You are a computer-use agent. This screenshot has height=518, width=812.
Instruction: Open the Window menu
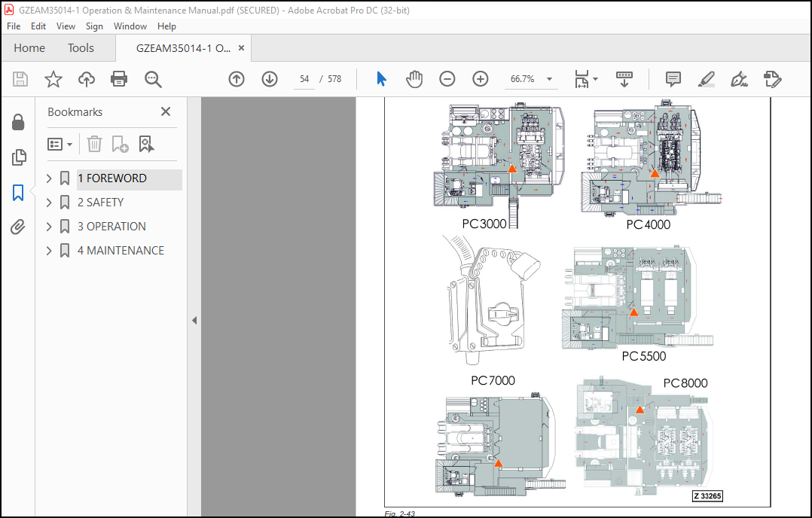point(130,26)
